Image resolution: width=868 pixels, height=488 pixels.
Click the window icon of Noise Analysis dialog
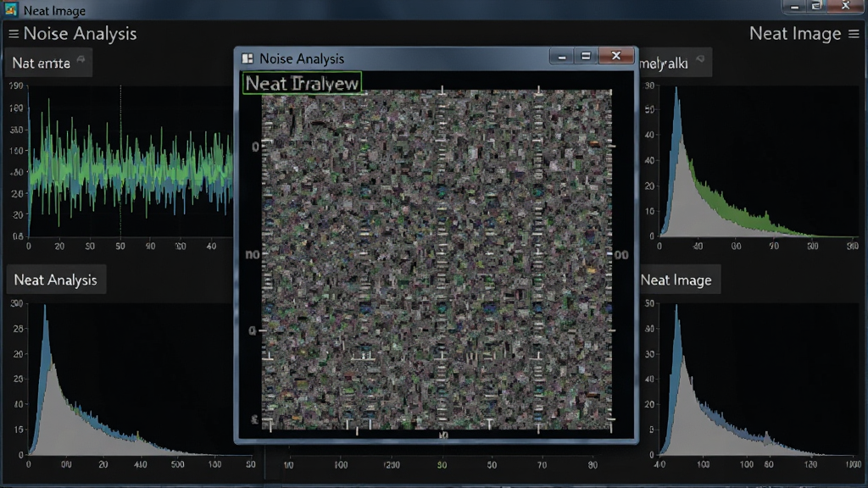[x=248, y=58]
